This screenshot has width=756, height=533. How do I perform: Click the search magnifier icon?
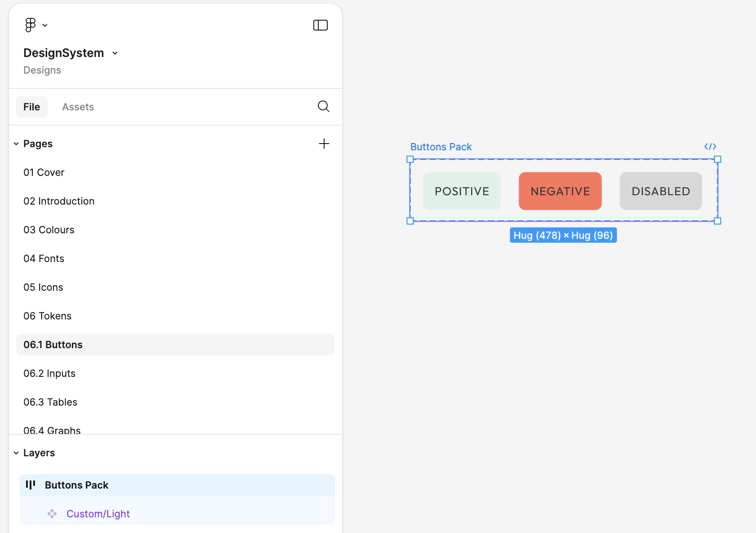pos(323,106)
